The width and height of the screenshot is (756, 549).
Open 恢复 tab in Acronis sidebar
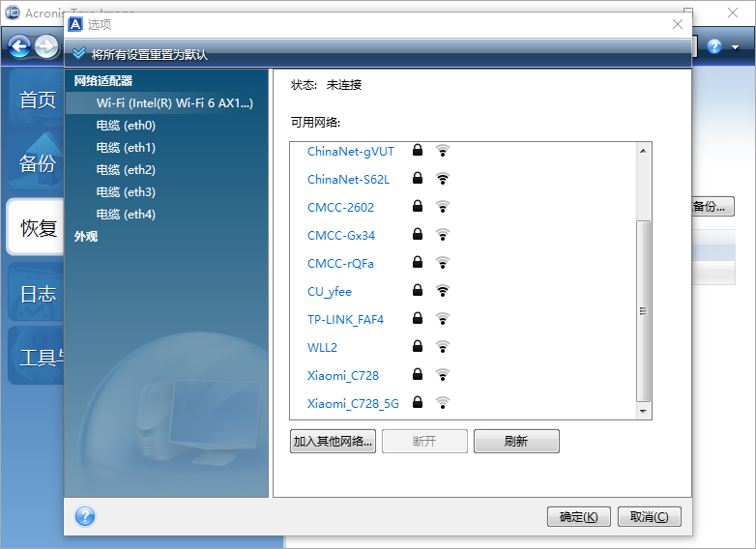tap(37, 227)
